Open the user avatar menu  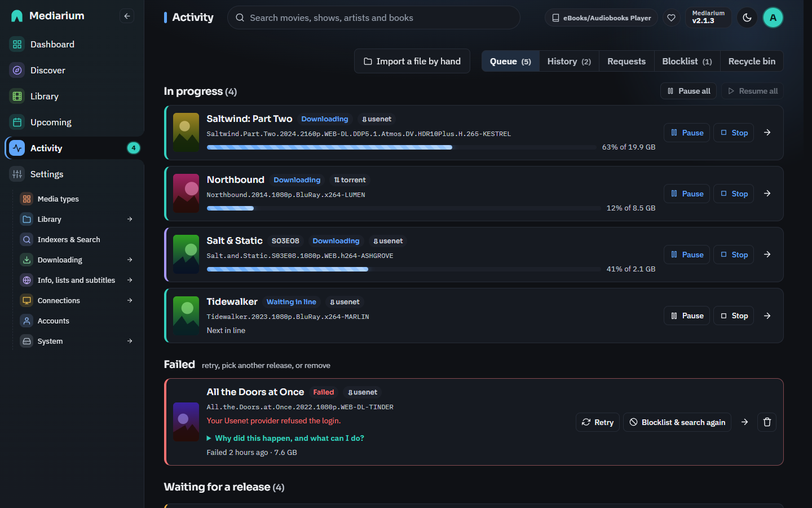(x=773, y=17)
